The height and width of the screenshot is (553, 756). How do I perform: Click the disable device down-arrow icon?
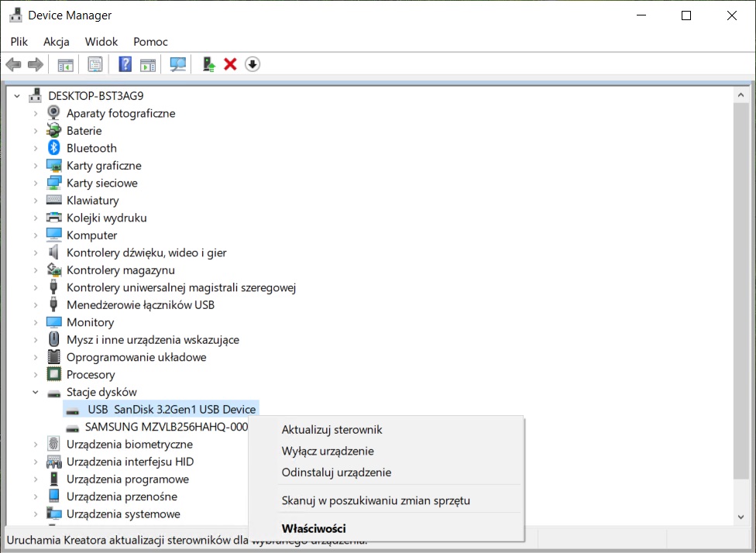253,64
